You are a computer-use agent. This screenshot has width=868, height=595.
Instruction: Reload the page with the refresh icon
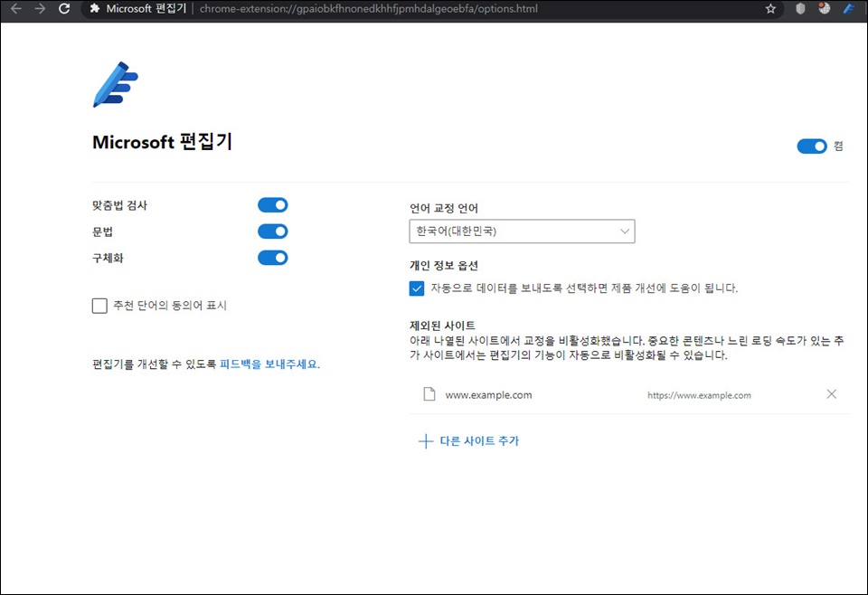pos(64,9)
